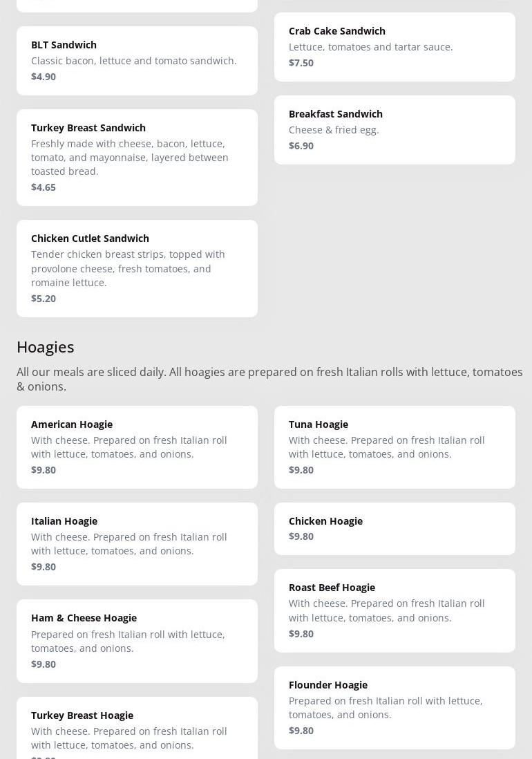Open the Tuna Hoagie card

click(395, 447)
